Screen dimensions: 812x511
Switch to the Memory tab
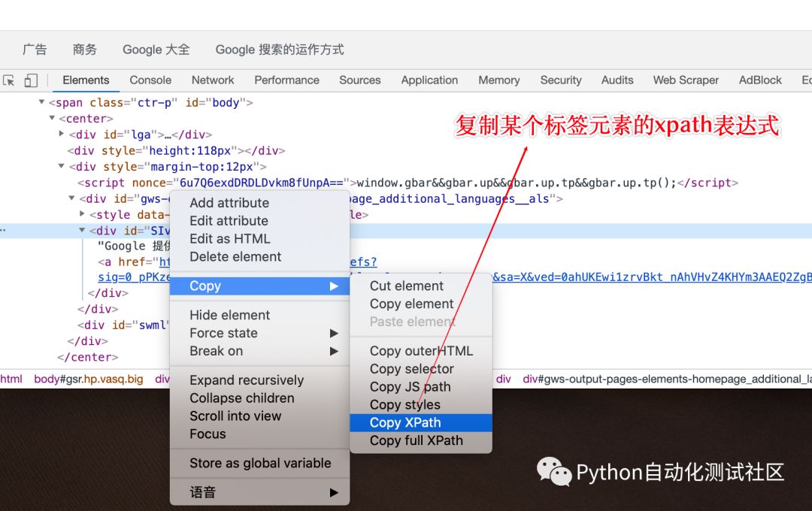[498, 80]
